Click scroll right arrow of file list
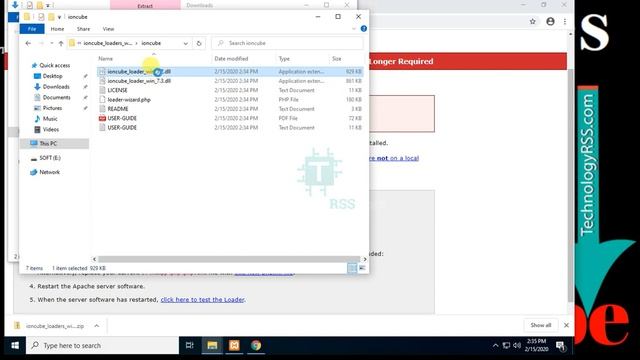640x360 pixels. [364, 259]
